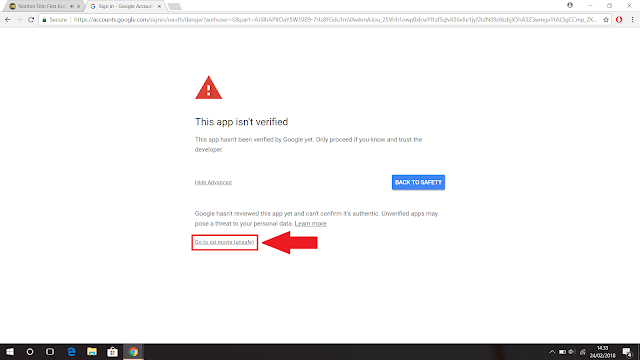Open the Chrome three-dot menu
This screenshot has height=360, width=640.
click(632, 20)
